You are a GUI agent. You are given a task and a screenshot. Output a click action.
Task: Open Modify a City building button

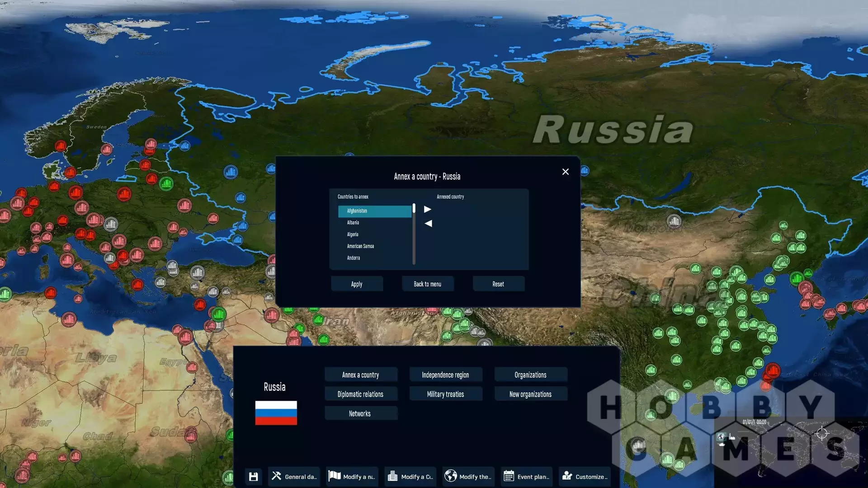click(x=410, y=476)
